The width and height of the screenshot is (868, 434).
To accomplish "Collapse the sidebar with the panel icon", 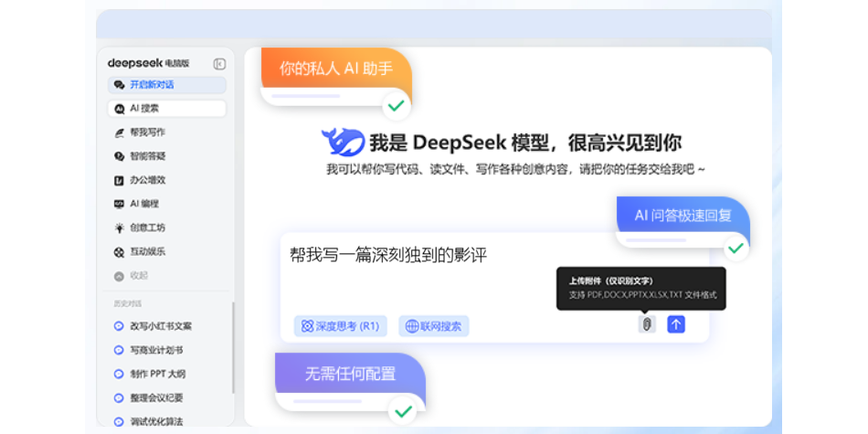I will [219, 64].
